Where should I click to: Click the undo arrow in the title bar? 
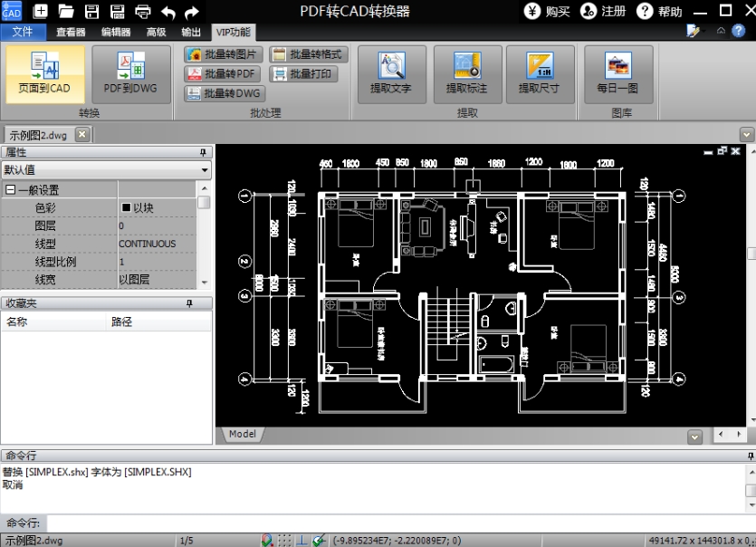[x=167, y=12]
